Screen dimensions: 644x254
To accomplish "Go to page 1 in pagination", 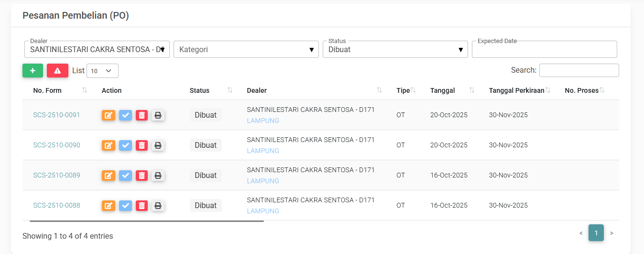I will (596, 233).
